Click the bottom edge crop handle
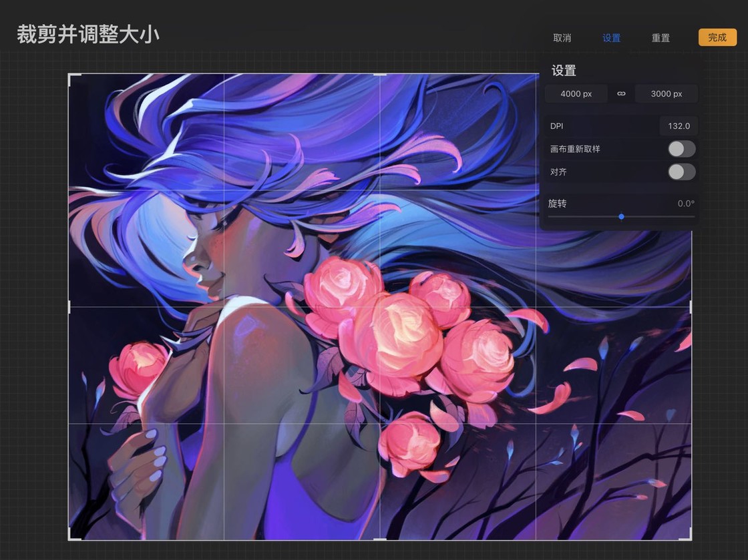748x560 pixels. coord(380,539)
